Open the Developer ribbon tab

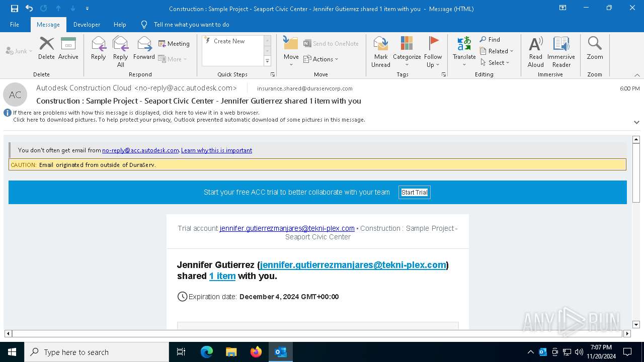click(87, 25)
